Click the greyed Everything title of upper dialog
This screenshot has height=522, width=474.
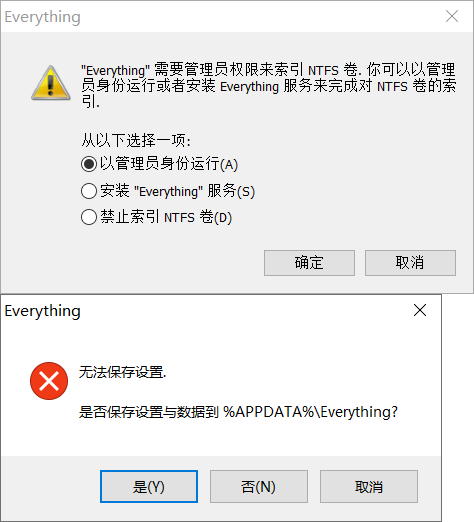43,17
